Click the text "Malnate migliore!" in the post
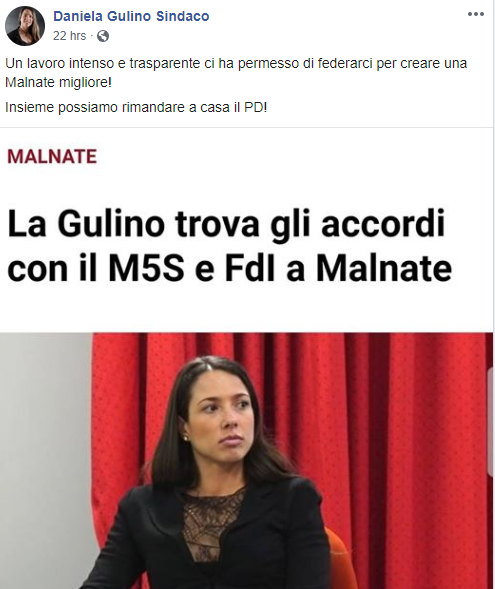The image size is (495, 589). (x=58, y=82)
